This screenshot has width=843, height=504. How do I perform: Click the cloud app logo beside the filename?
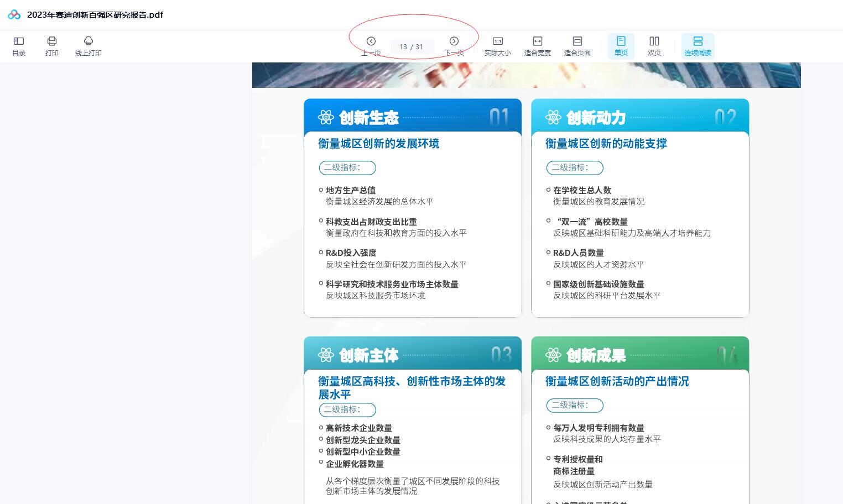tap(14, 15)
